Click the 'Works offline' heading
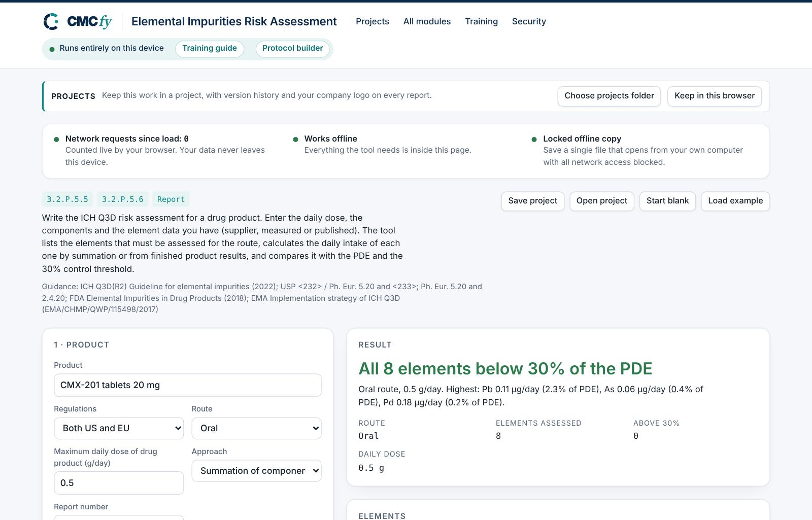The width and height of the screenshot is (812, 520). pos(331,138)
